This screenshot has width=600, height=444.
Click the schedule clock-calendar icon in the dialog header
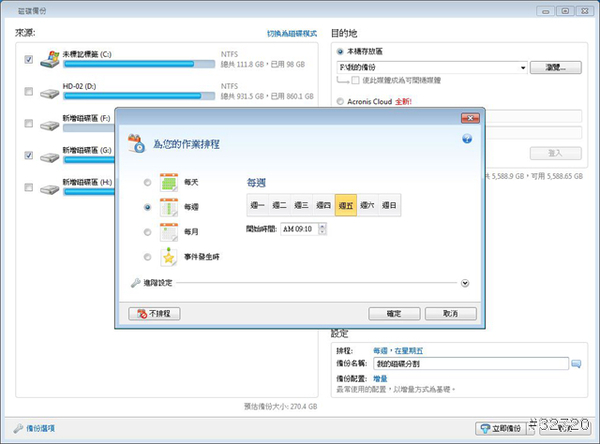tap(136, 144)
